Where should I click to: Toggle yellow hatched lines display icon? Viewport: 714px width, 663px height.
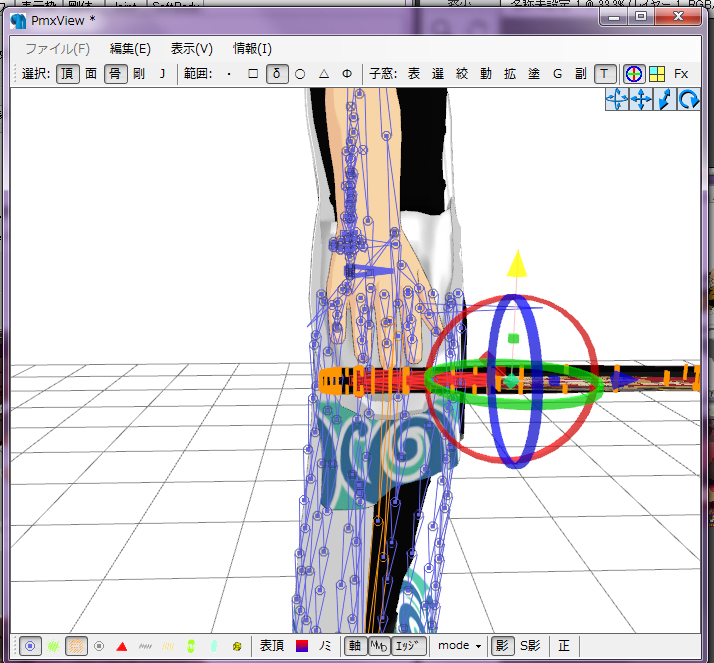tap(168, 646)
